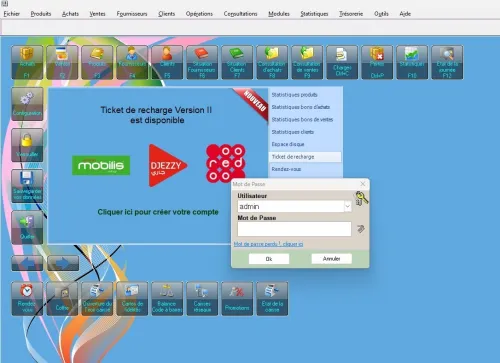Viewport: 500px width, 363px height.
Task: Open Cartes de fidélité tile
Action: pyautogui.click(x=132, y=299)
